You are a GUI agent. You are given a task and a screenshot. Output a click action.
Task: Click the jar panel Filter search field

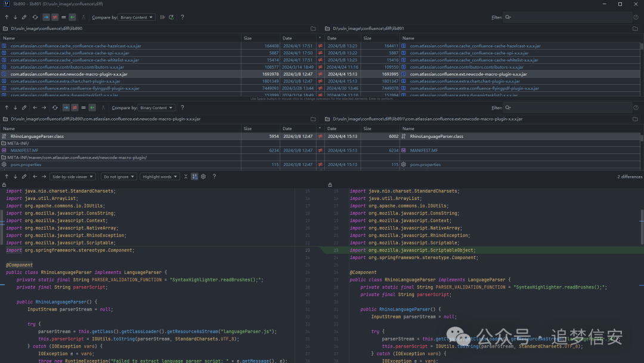click(568, 107)
